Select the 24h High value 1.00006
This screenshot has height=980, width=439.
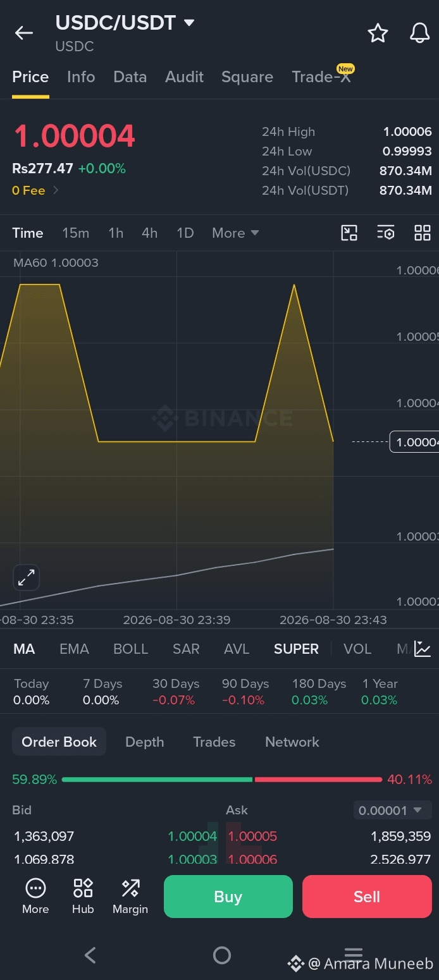click(x=407, y=132)
